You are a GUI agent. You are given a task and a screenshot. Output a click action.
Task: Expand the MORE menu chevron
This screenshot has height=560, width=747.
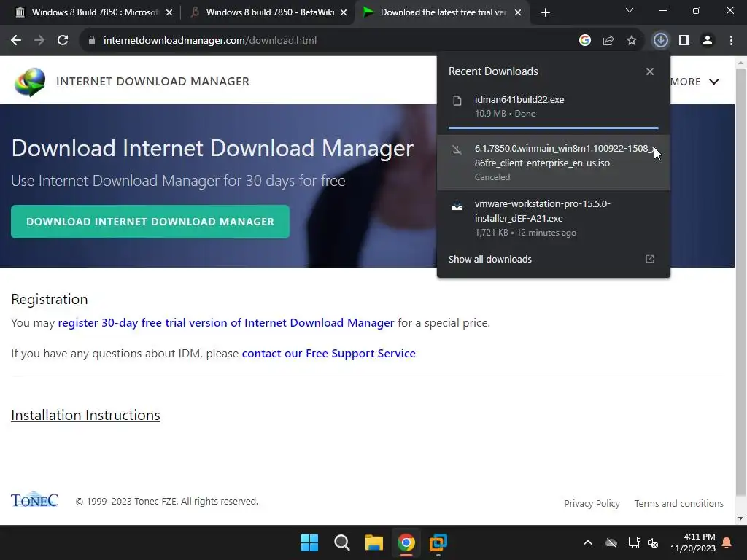(x=713, y=82)
